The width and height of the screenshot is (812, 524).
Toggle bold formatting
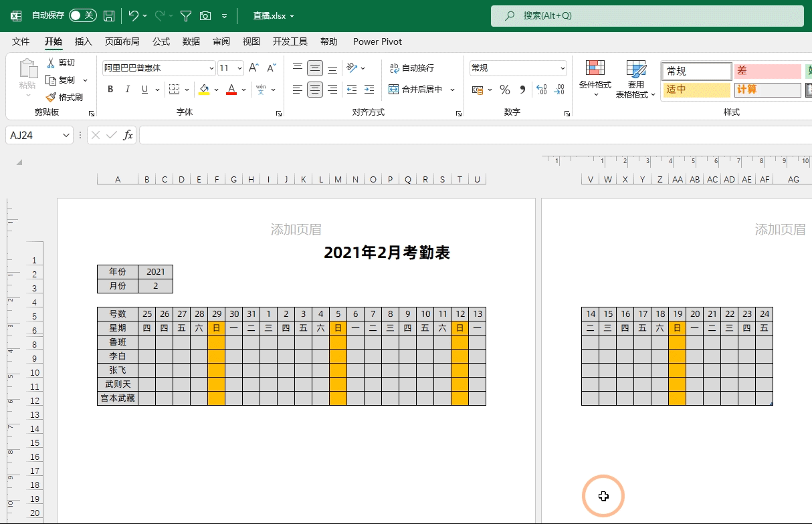[x=110, y=90]
